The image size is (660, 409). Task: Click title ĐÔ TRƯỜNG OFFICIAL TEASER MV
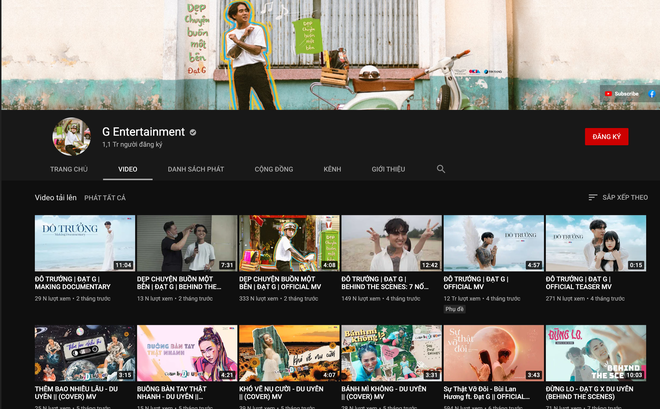point(579,283)
